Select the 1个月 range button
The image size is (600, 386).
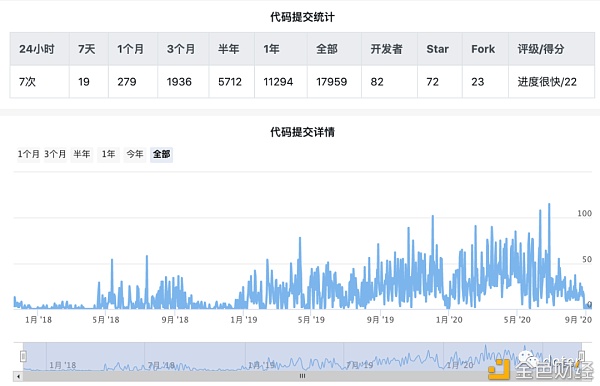click(29, 155)
